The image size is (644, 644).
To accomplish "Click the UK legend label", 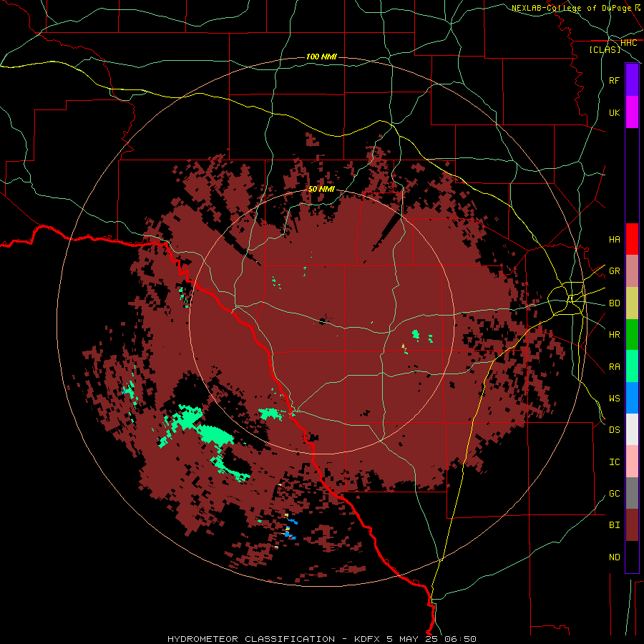I will [614, 112].
